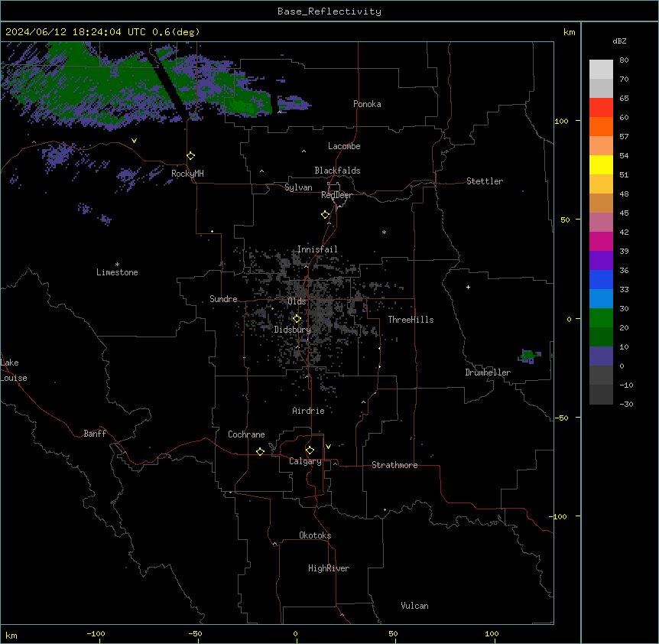Image resolution: width=659 pixels, height=644 pixels.
Task: Click the Sylvan label
Action: tap(298, 187)
